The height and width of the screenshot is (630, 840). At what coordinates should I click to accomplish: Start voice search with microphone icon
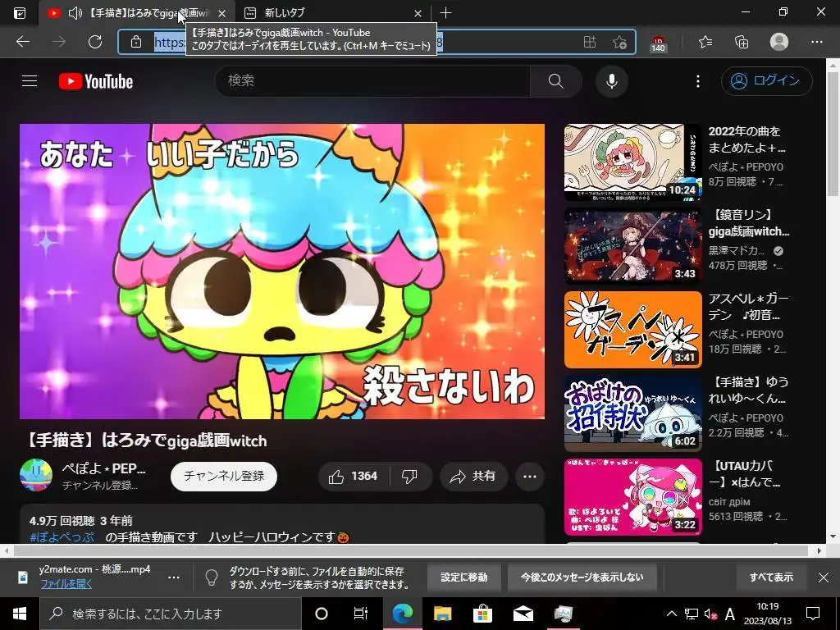[x=612, y=81]
